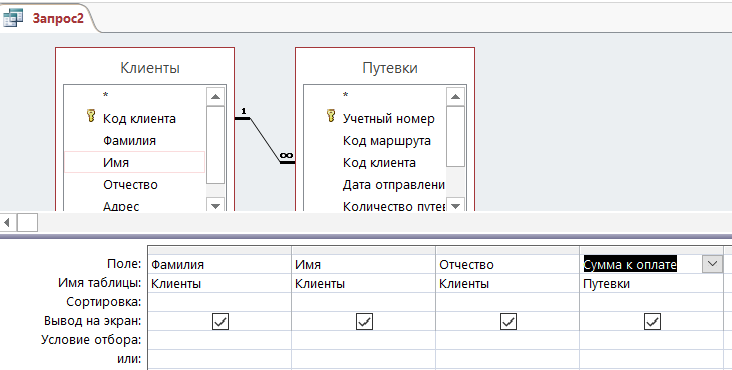
Task: Click the horizontal scrollbar thumb below the tables
Action: pos(27,223)
